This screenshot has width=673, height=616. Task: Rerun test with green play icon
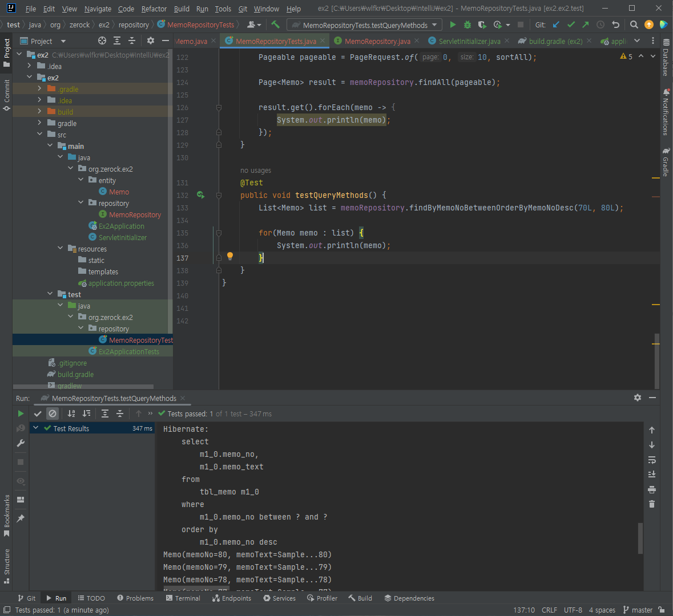tap(20, 414)
